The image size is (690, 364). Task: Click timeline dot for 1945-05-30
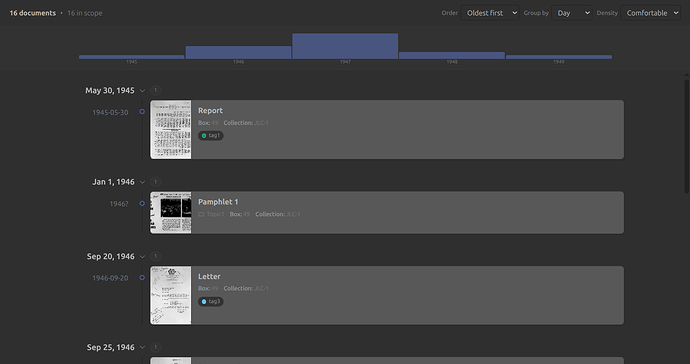[x=142, y=112]
